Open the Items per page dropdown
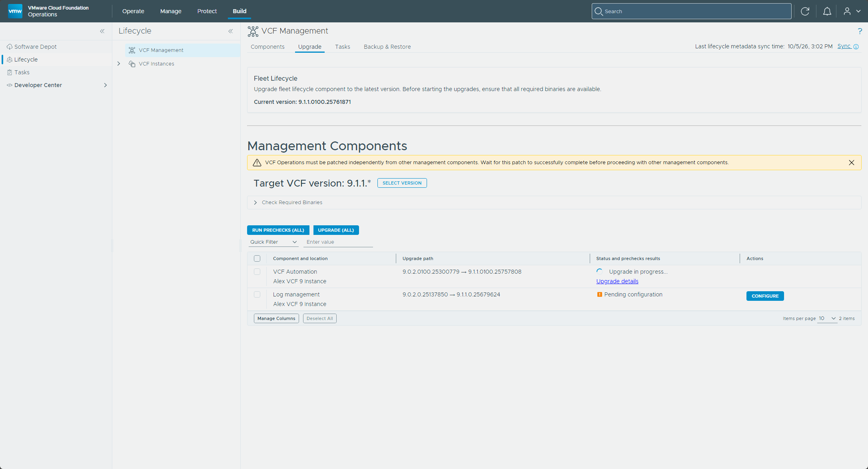 click(x=827, y=318)
